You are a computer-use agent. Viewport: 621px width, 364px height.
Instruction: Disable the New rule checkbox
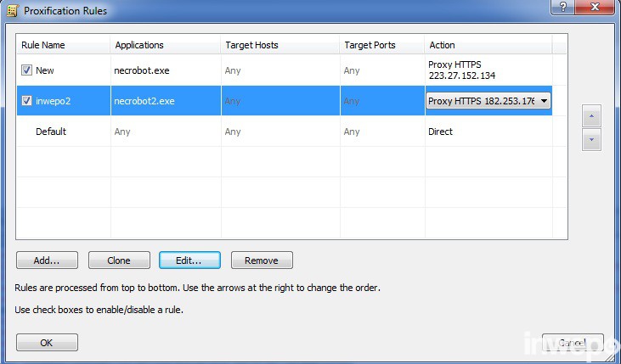[x=26, y=70]
